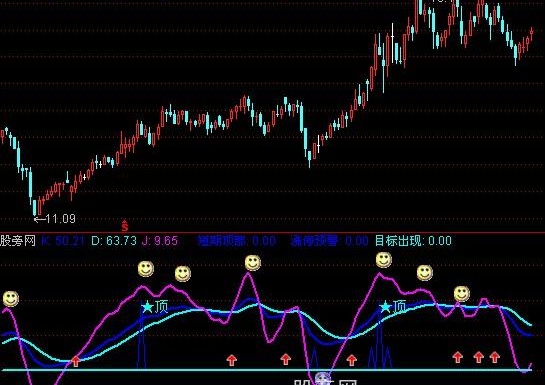Select the rightmost smiley face signal
The width and height of the screenshot is (545, 385).
[x=462, y=294]
